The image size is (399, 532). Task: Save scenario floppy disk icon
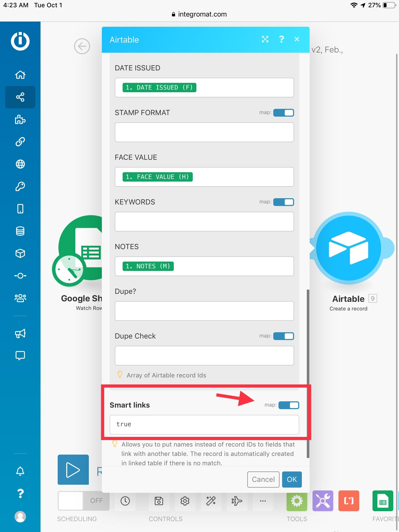159,501
